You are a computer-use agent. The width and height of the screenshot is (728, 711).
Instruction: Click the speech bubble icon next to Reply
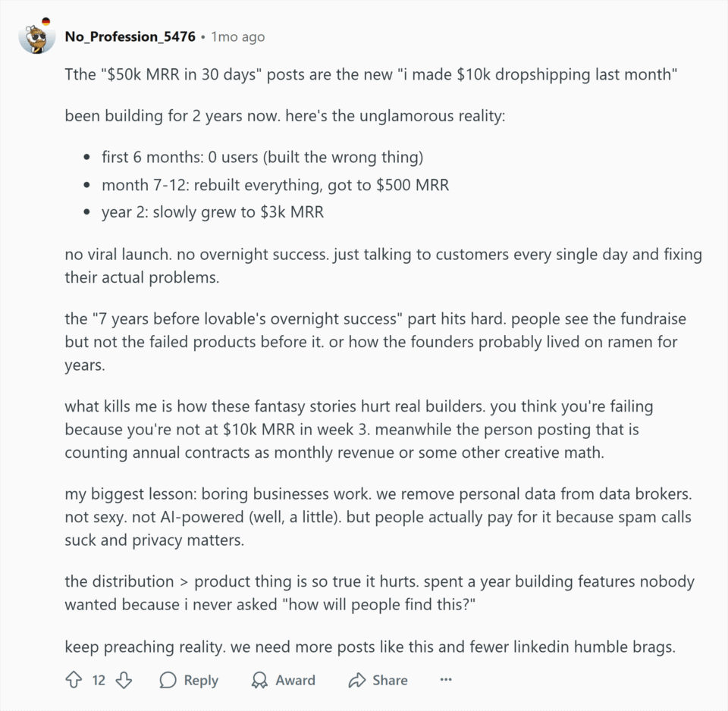click(x=168, y=680)
